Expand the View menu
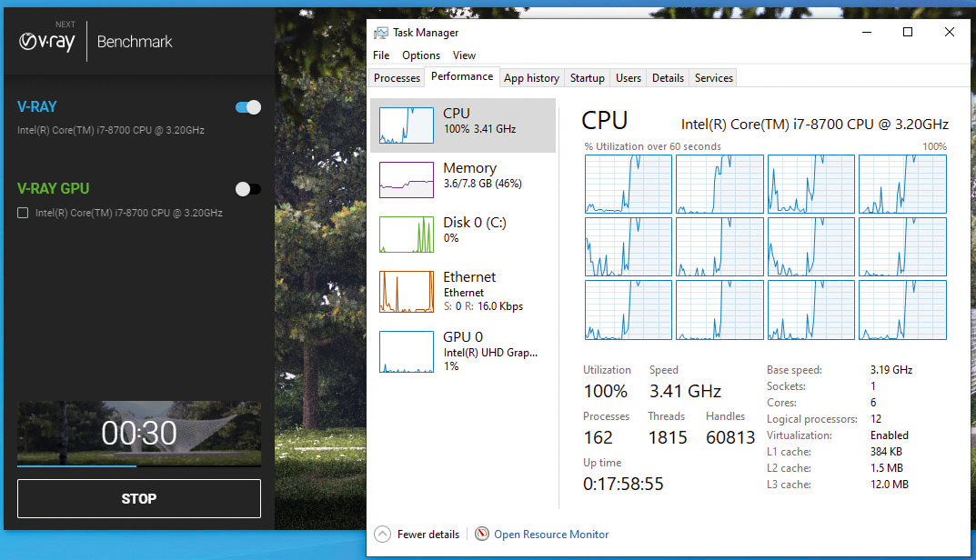Image resolution: width=976 pixels, height=560 pixels. point(464,55)
